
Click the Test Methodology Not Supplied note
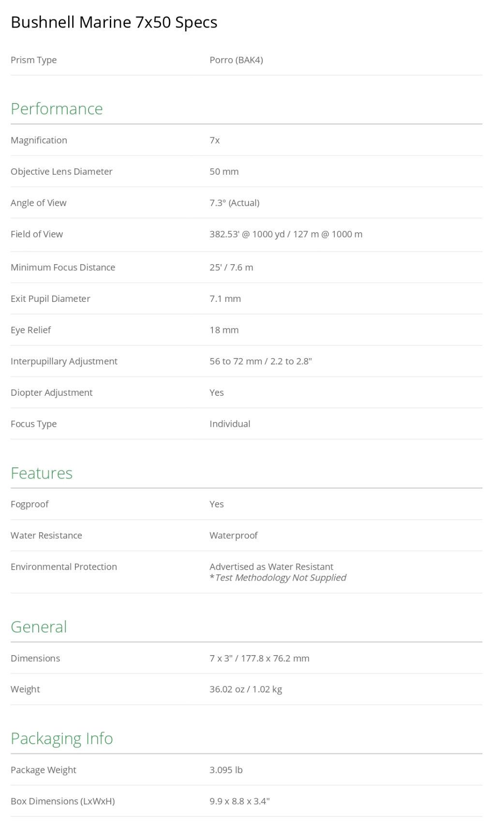(280, 578)
